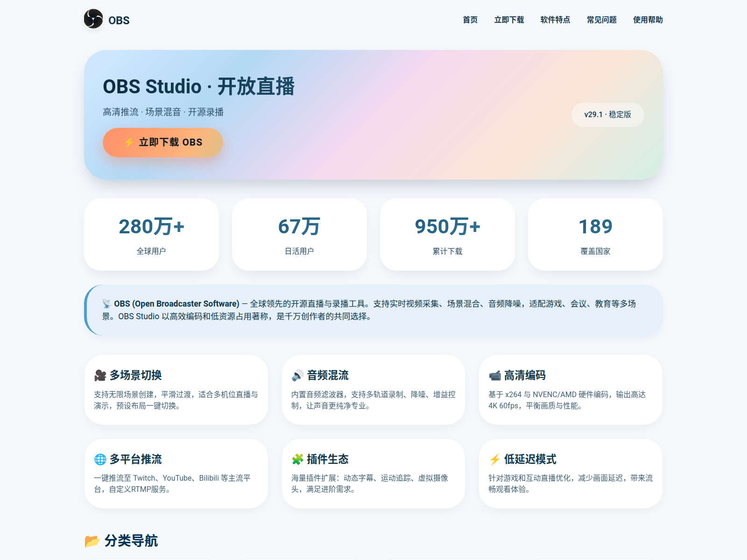Click the 立即下载 OBS button
This screenshot has width=747, height=560.
163,142
